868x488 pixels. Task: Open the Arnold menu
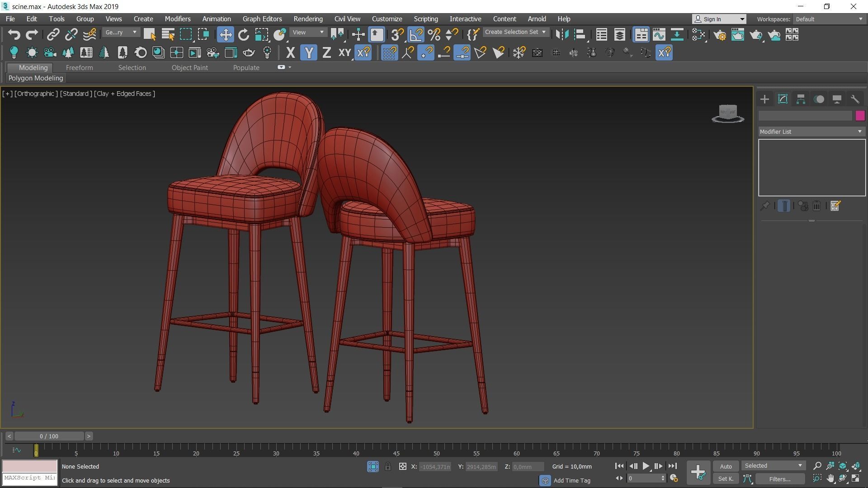[537, 19]
